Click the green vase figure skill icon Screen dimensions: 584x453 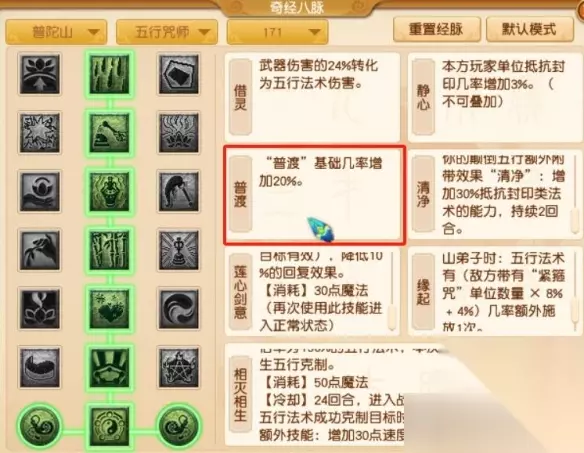pos(110,191)
